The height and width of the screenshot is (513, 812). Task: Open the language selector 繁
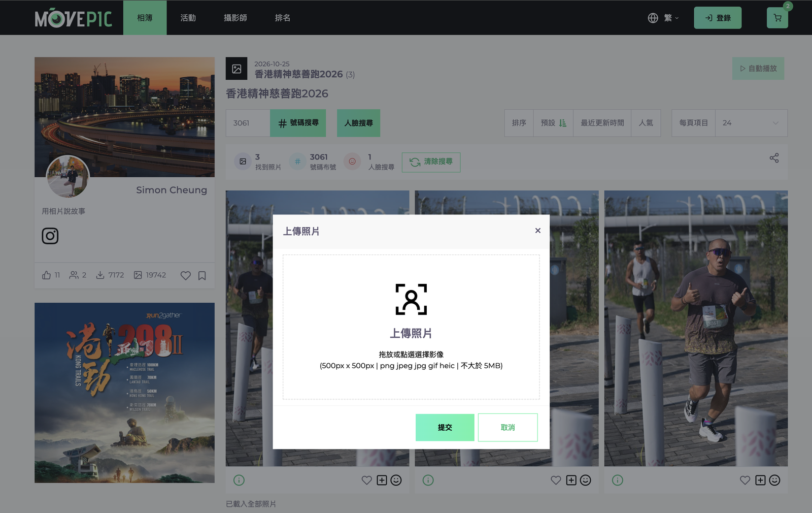tap(663, 18)
